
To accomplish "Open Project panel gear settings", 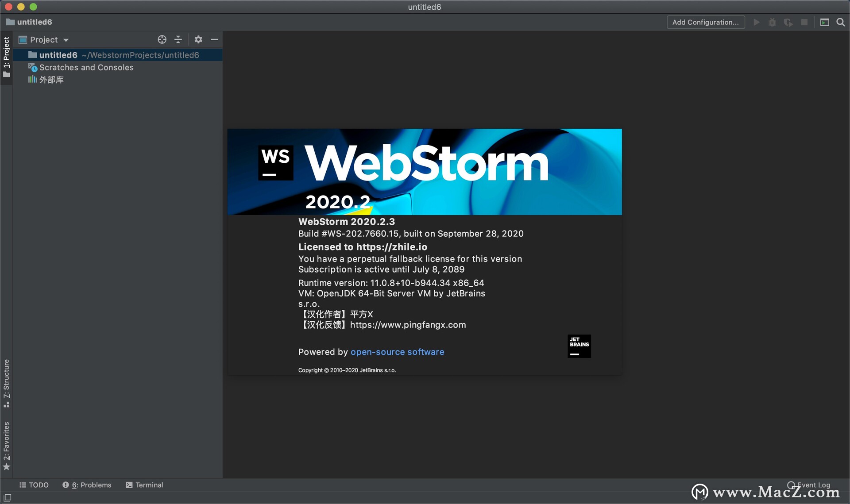I will (x=198, y=40).
